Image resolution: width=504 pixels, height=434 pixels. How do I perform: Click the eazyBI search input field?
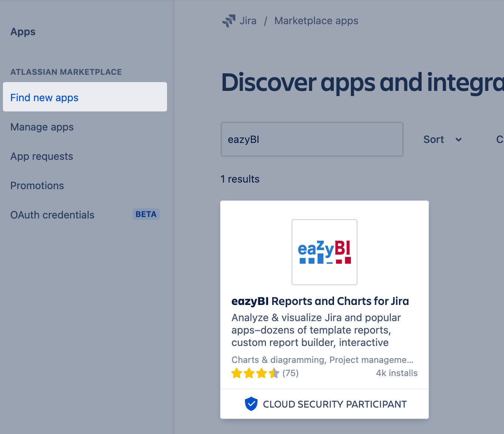(312, 140)
